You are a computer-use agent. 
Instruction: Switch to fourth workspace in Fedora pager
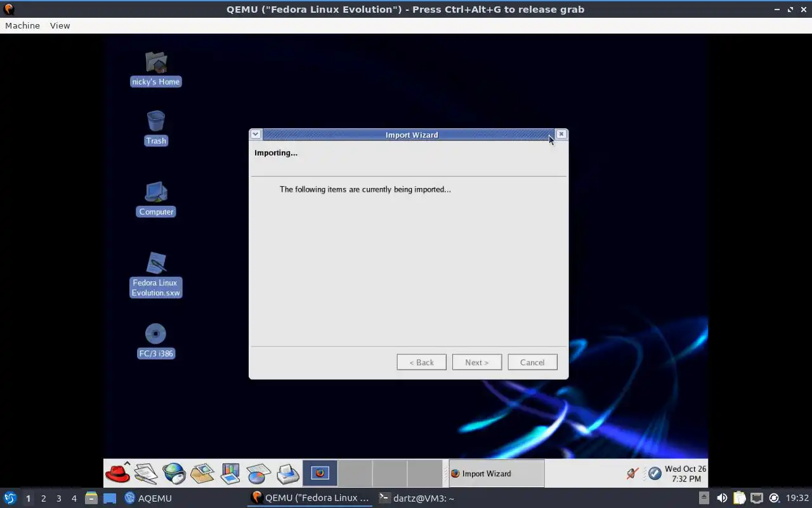(424, 473)
